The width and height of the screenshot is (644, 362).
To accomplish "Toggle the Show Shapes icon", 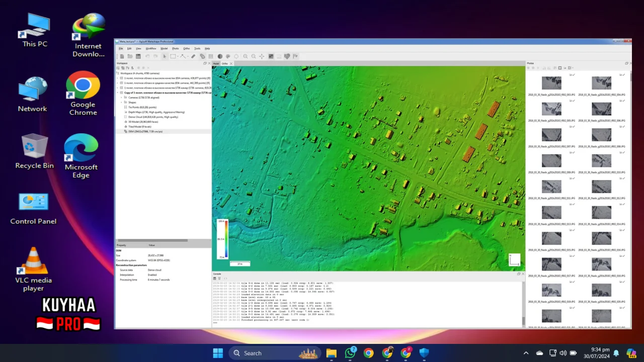I will point(287,56).
